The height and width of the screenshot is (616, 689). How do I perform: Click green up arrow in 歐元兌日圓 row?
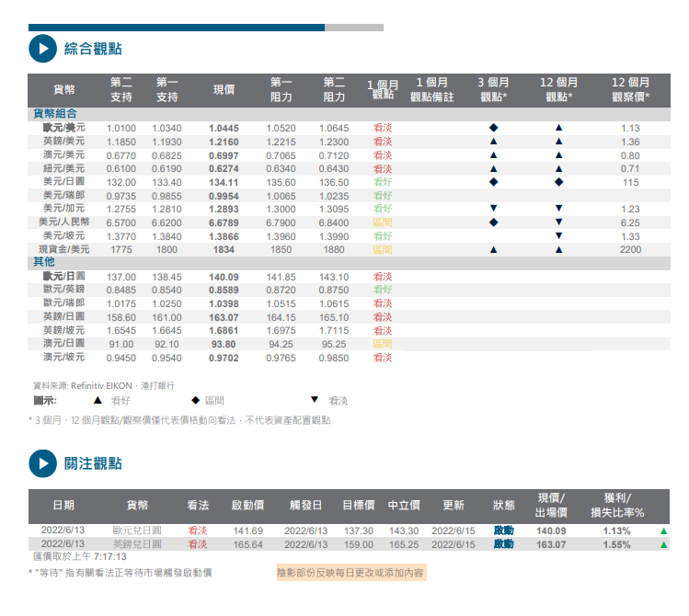point(663,531)
